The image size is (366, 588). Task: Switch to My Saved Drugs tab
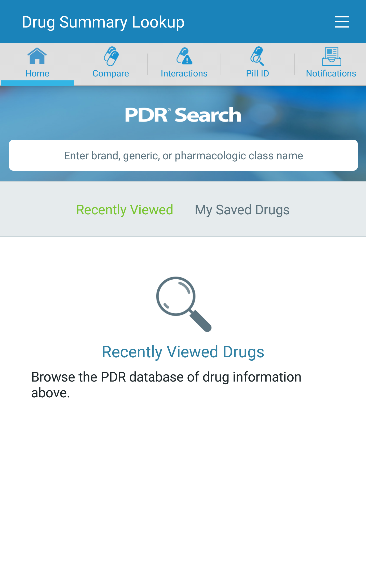(242, 210)
